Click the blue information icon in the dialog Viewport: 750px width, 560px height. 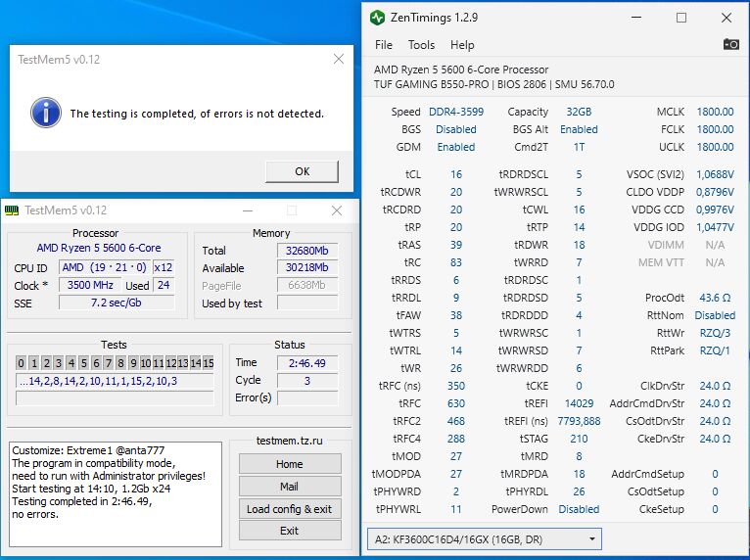point(46,113)
